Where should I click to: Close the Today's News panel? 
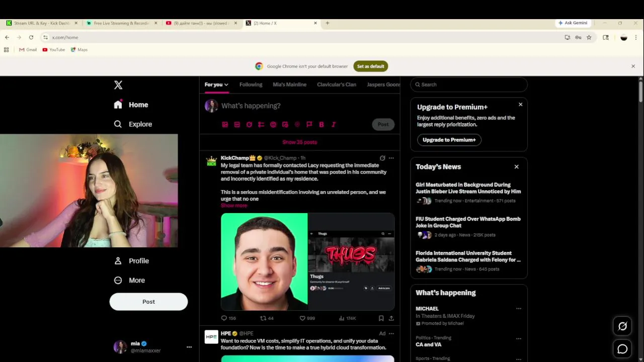(516, 166)
